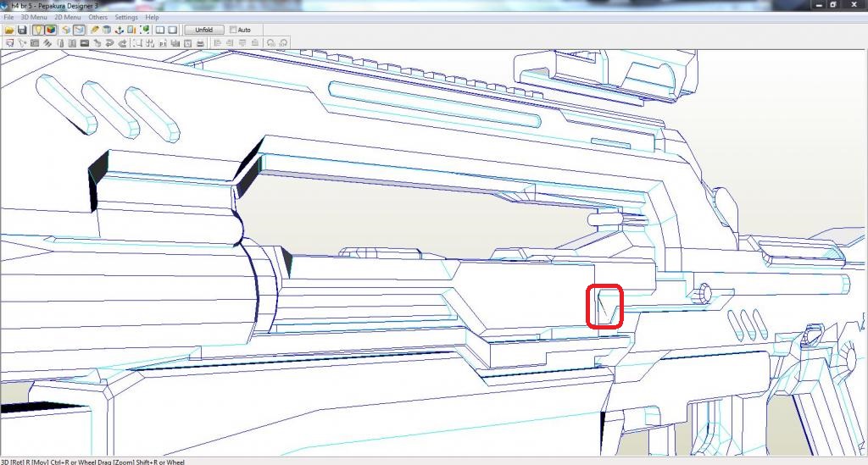Click the align top icon
Screen dimensions: 868x465
[x=242, y=43]
